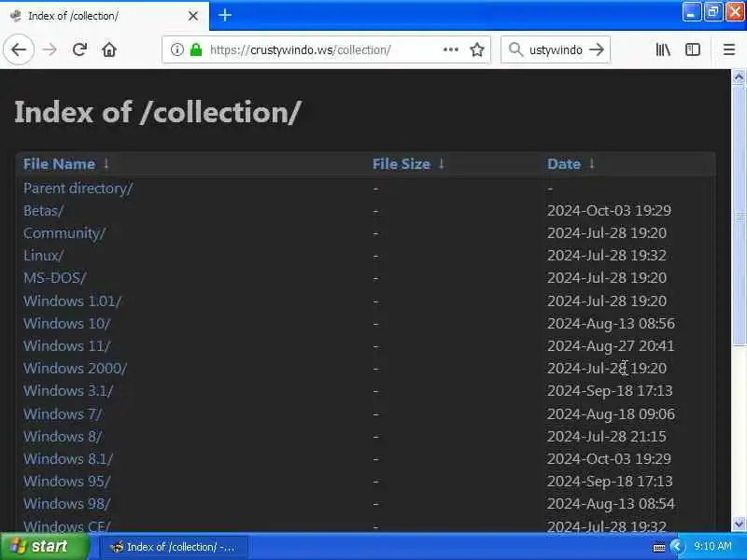Open the Windows 8.1/ folder

click(x=68, y=458)
